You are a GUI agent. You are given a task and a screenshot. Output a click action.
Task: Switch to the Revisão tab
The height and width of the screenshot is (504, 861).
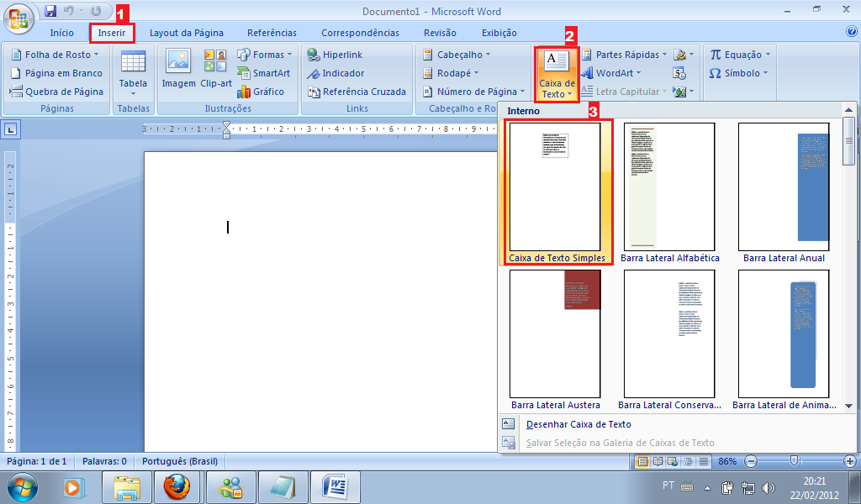click(440, 33)
